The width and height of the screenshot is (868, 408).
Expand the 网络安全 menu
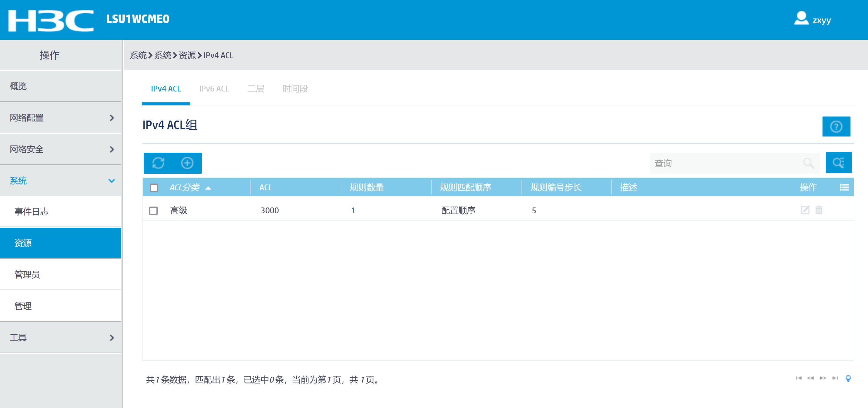coord(61,149)
